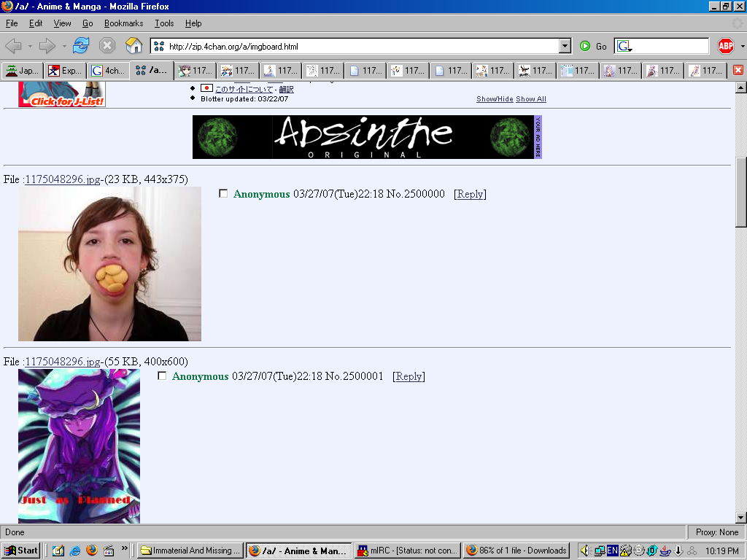Viewport: 747px width, 560px height.
Task: Click the network connection tray icon
Action: click(x=600, y=551)
